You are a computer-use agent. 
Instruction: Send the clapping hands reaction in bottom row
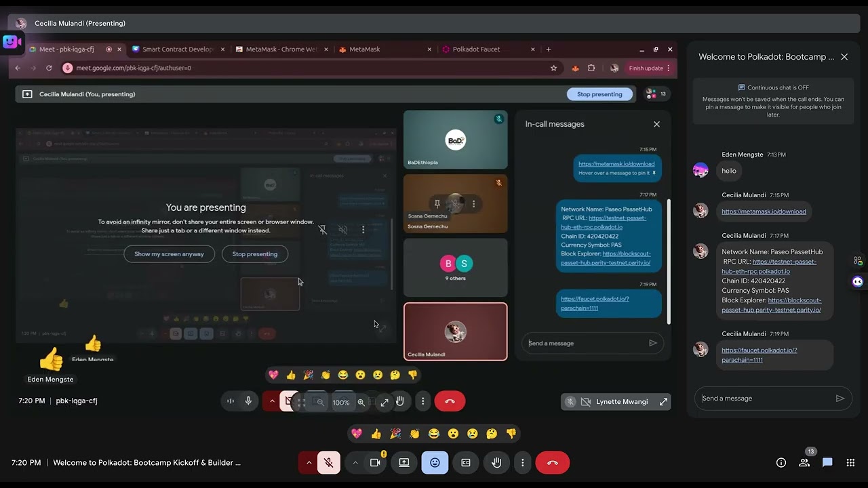click(414, 434)
